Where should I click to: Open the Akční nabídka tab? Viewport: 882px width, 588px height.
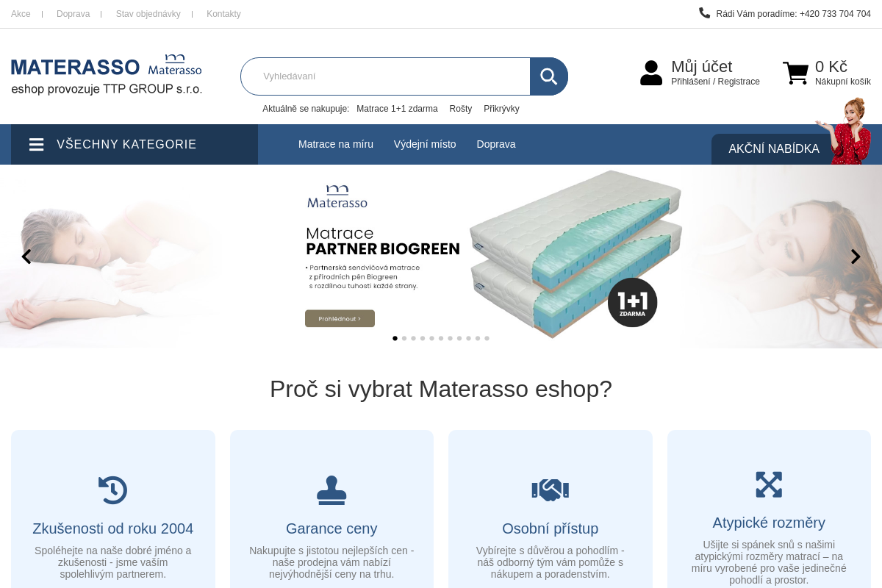tap(774, 149)
